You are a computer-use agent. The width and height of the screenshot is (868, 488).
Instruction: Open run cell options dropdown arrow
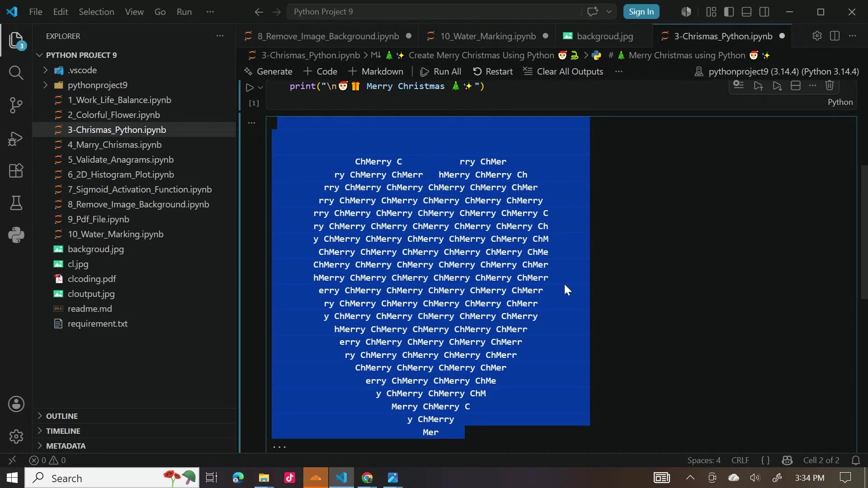260,88
